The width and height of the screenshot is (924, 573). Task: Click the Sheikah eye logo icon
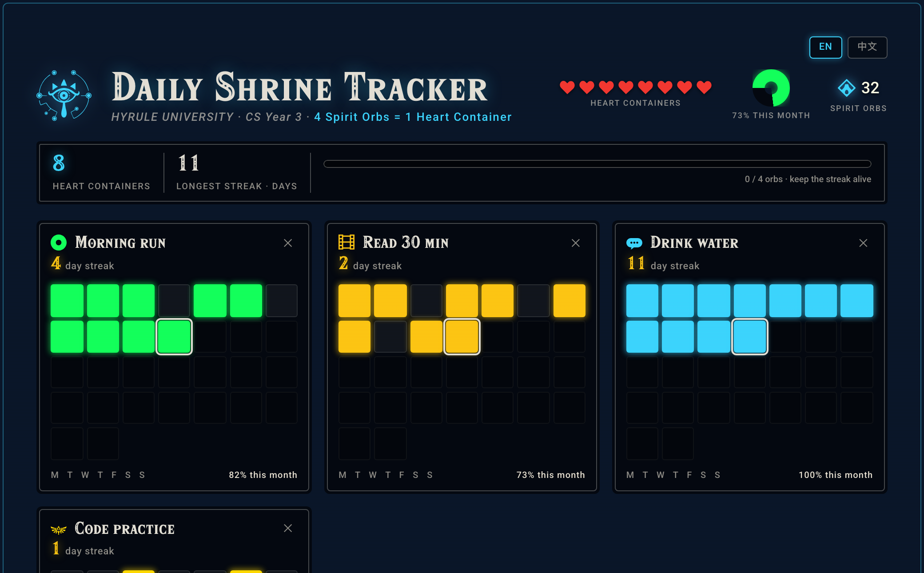pyautogui.click(x=64, y=95)
